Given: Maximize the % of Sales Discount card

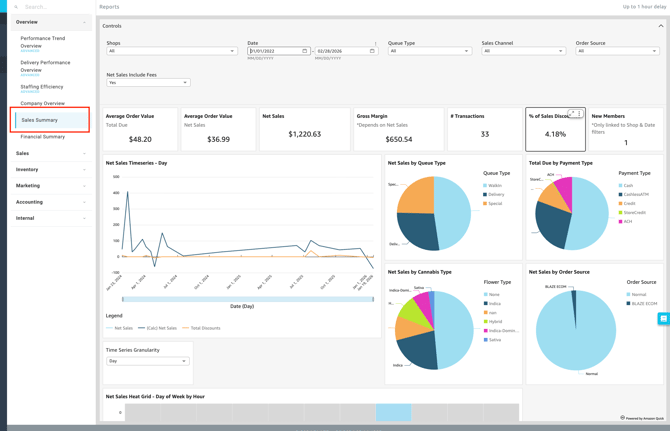Looking at the screenshot, I should pos(572,114).
